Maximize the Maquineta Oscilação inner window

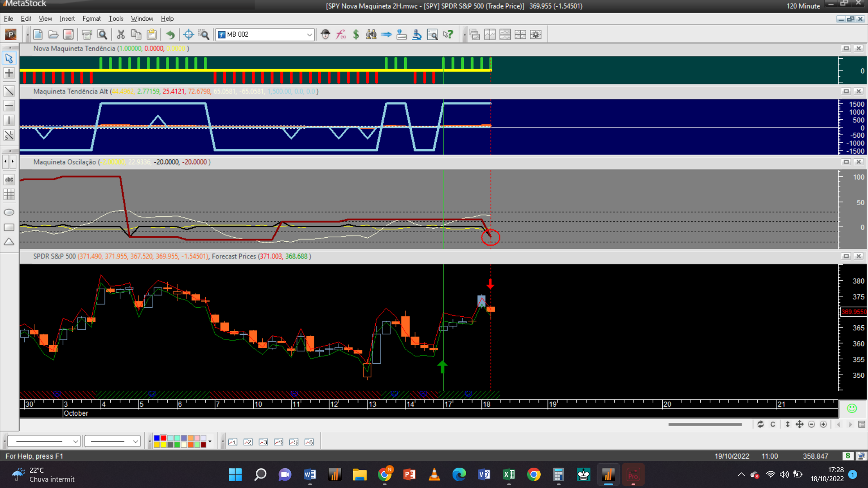pyautogui.click(x=846, y=162)
